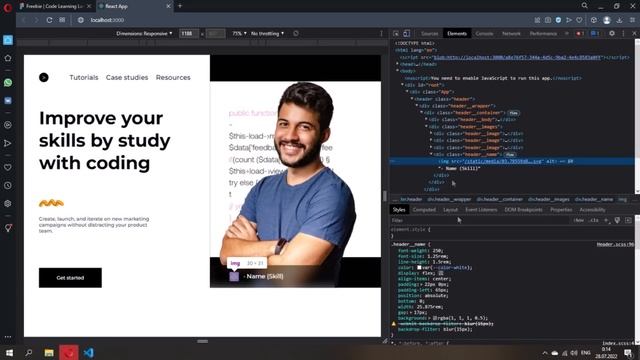Click the Case studies nav link
The image size is (640, 360).
[x=127, y=78]
